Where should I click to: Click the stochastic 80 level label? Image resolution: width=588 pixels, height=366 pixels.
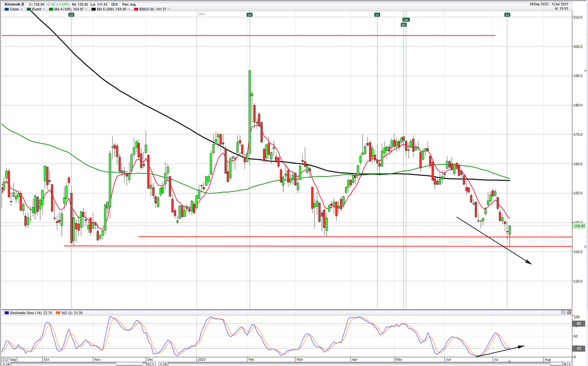[x=579, y=324]
